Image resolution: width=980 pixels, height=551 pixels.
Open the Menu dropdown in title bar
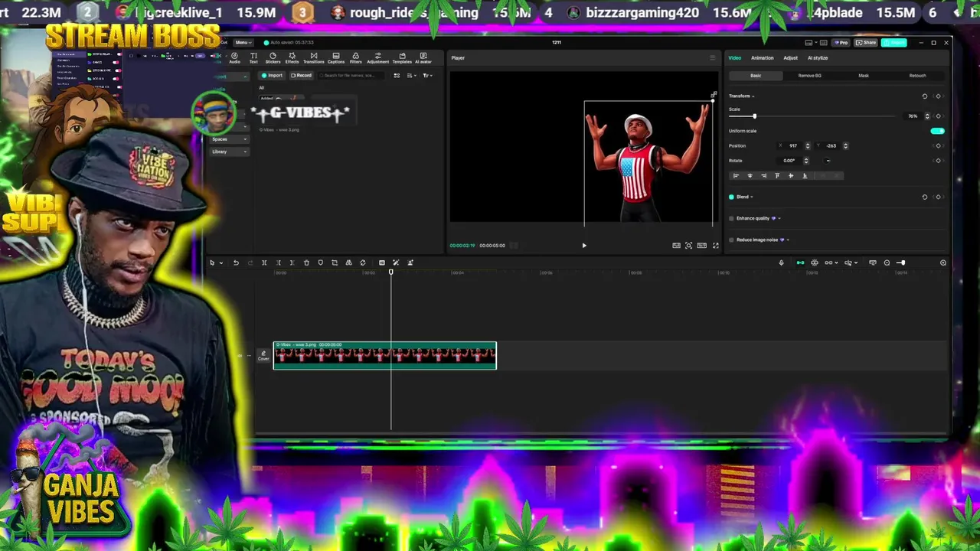(x=242, y=42)
